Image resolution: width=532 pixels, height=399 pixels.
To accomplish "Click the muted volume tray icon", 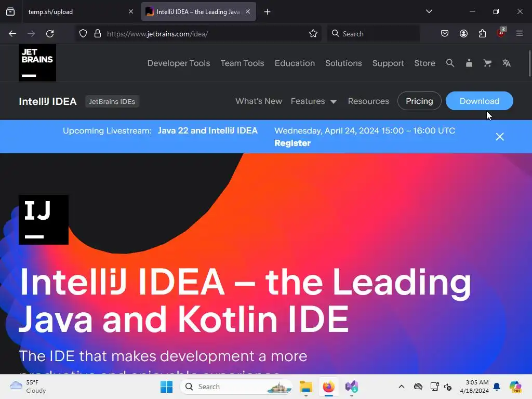I will point(448,387).
